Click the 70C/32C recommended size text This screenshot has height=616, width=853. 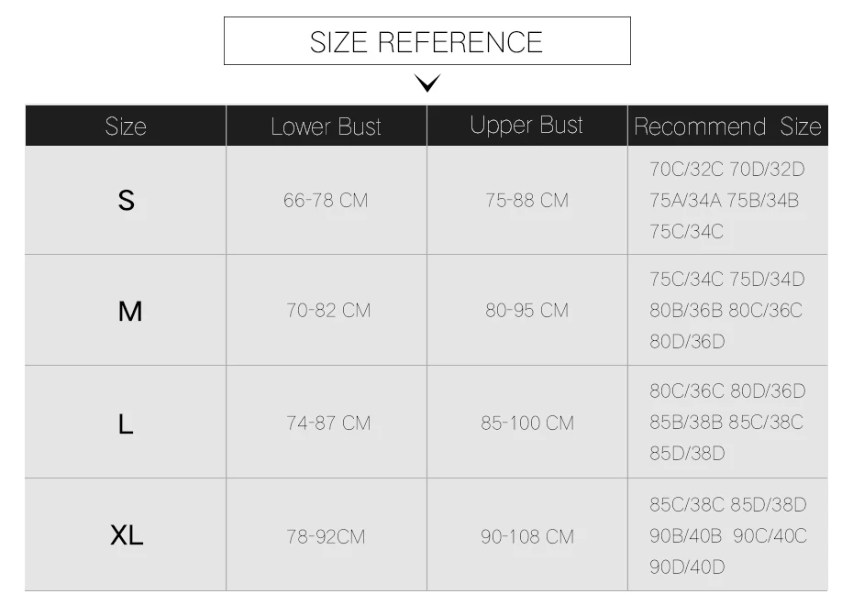click(687, 170)
